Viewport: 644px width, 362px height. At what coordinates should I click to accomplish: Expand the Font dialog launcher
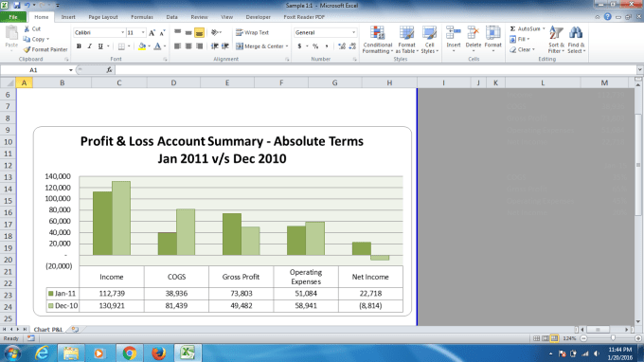pyautogui.click(x=165, y=60)
